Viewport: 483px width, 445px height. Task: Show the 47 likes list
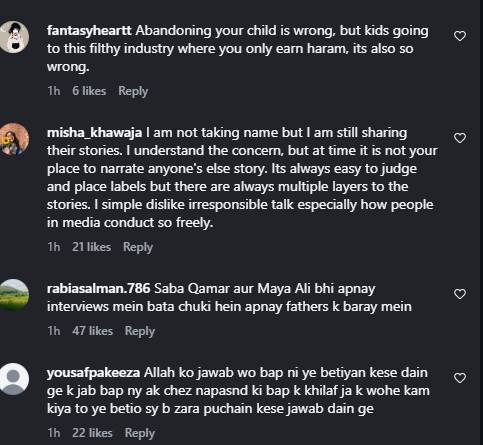click(x=92, y=331)
